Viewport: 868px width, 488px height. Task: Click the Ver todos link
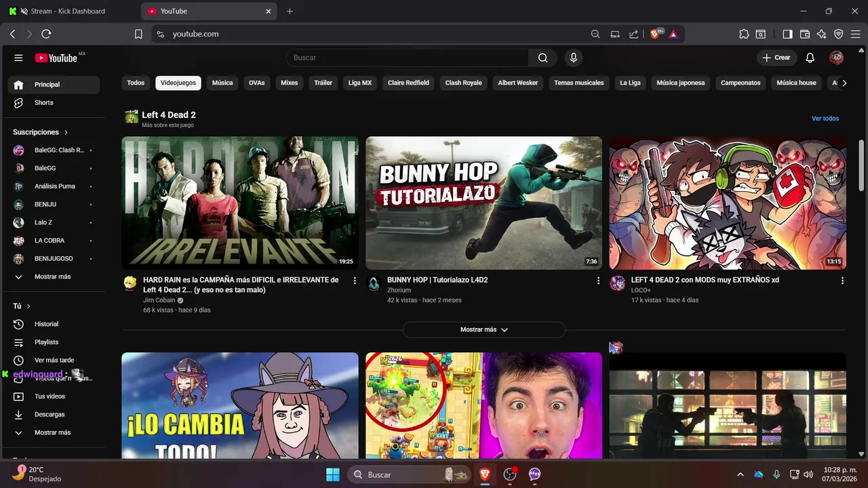tap(825, 119)
